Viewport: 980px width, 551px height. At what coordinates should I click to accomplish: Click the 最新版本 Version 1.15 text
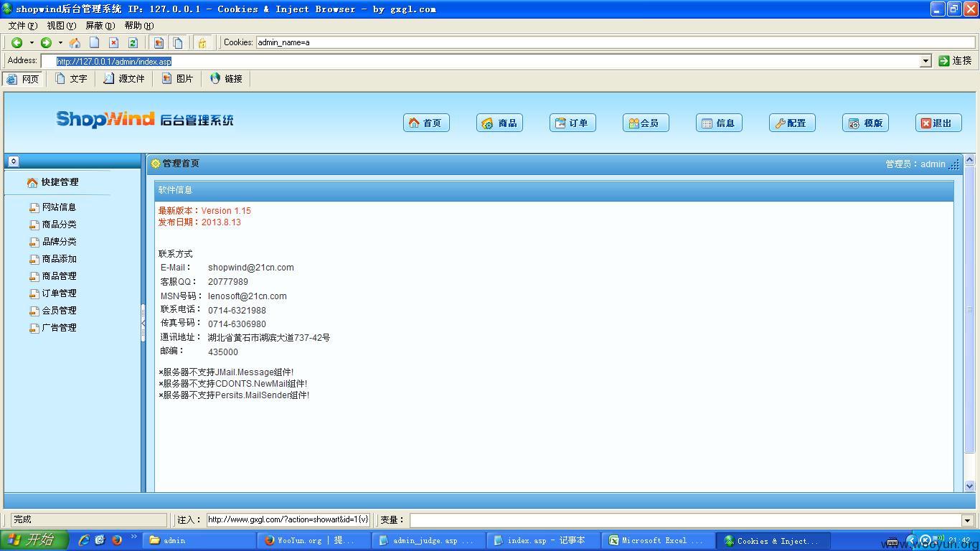click(x=204, y=211)
